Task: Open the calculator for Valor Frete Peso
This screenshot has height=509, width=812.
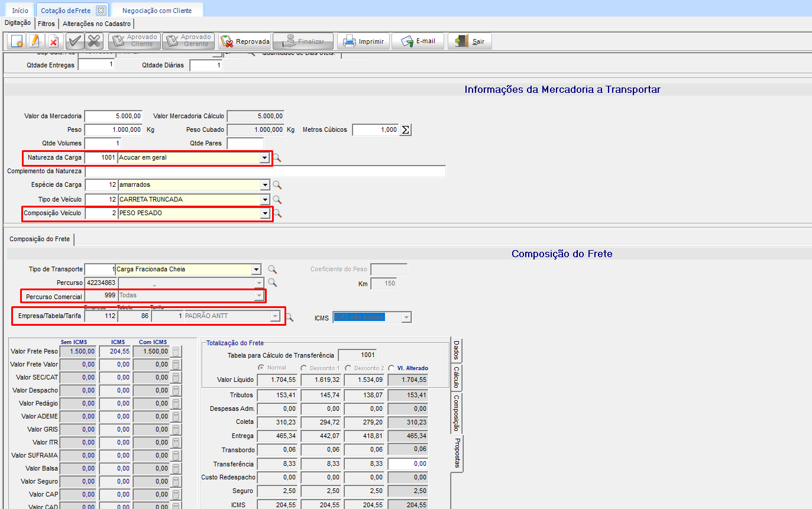Action: 176,352
